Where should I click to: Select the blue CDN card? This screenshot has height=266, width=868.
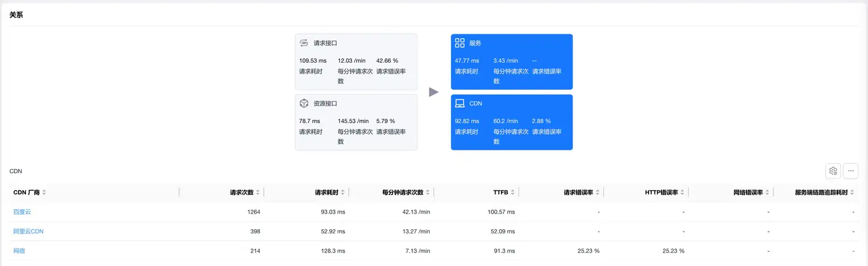click(x=512, y=122)
